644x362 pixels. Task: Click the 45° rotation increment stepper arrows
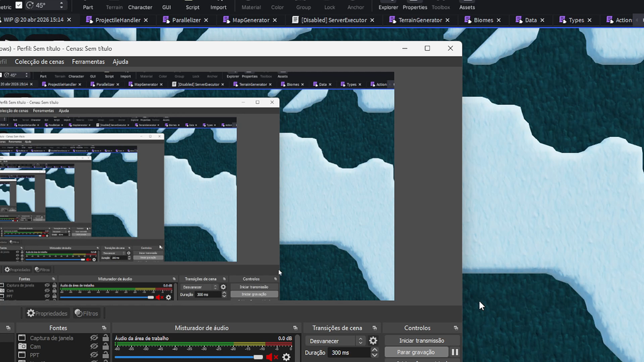[62, 5]
